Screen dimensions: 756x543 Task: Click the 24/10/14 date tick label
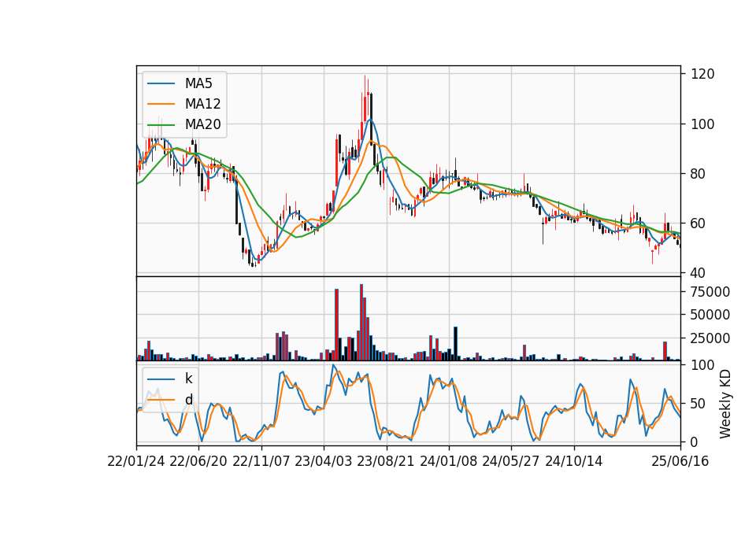tap(574, 462)
